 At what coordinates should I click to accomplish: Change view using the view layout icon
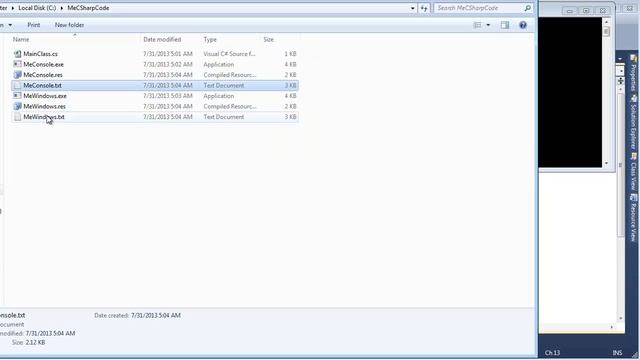pos(477,25)
